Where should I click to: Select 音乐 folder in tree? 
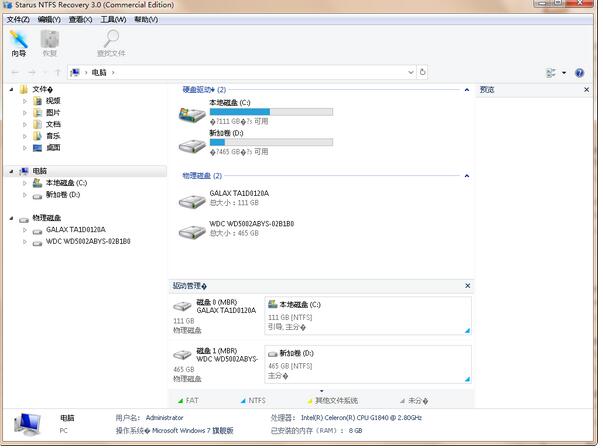pyautogui.click(x=53, y=136)
